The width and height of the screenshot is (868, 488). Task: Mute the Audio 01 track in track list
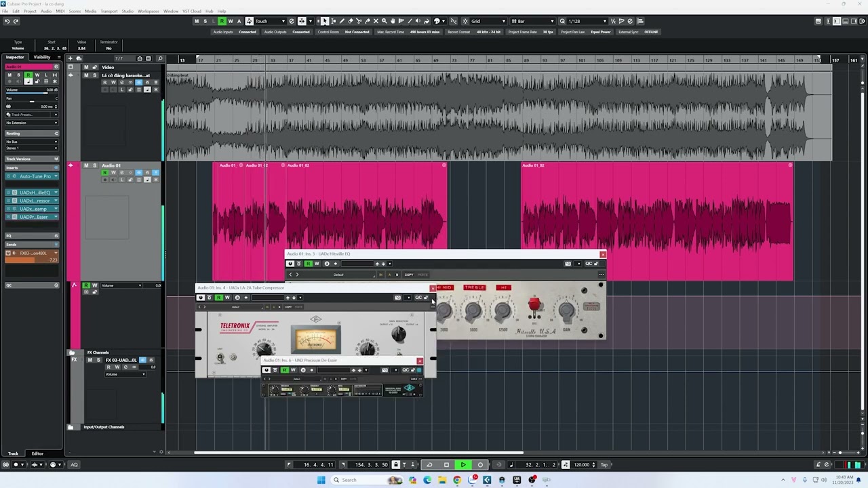[x=86, y=165]
